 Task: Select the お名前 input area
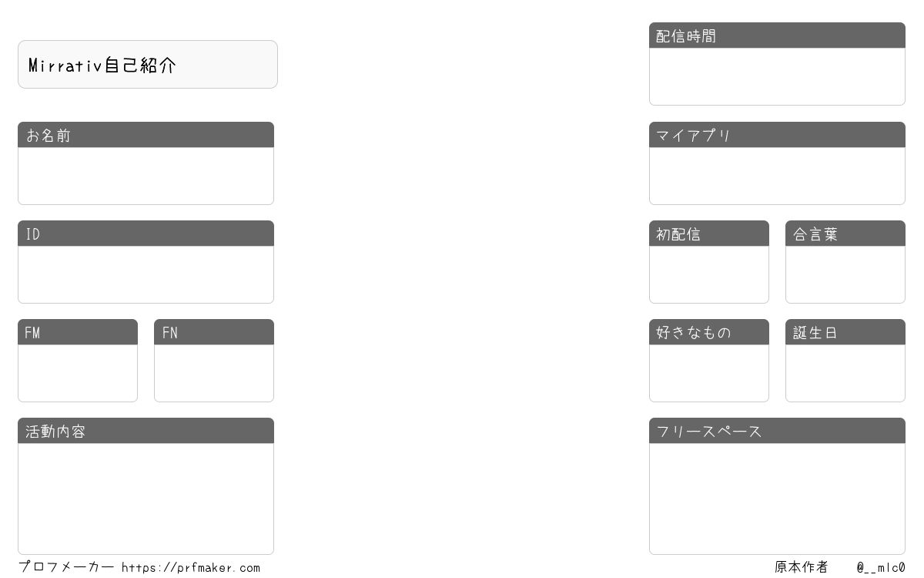(x=146, y=176)
